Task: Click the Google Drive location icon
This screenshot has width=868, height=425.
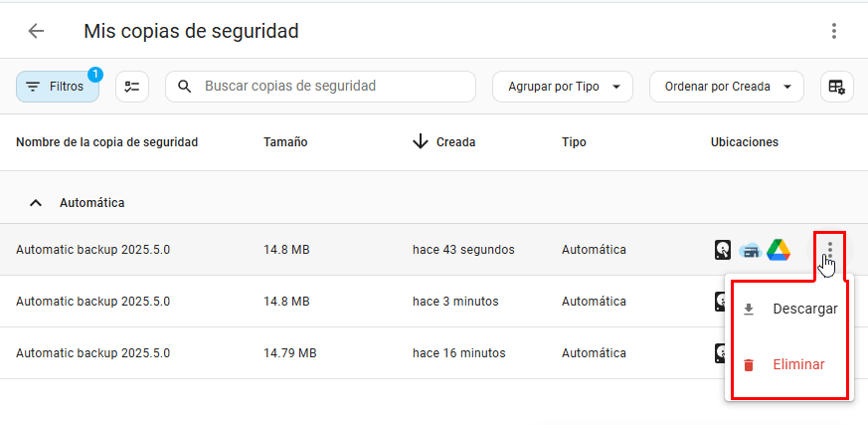Action: (779, 250)
